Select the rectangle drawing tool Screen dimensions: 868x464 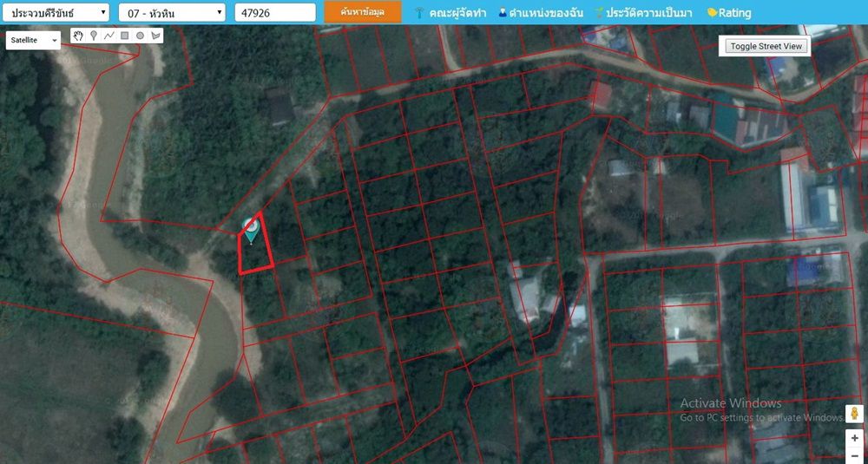(x=124, y=36)
